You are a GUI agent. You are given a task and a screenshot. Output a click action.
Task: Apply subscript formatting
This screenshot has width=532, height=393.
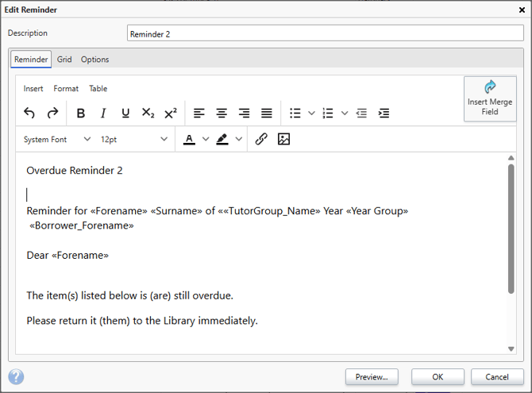point(148,114)
